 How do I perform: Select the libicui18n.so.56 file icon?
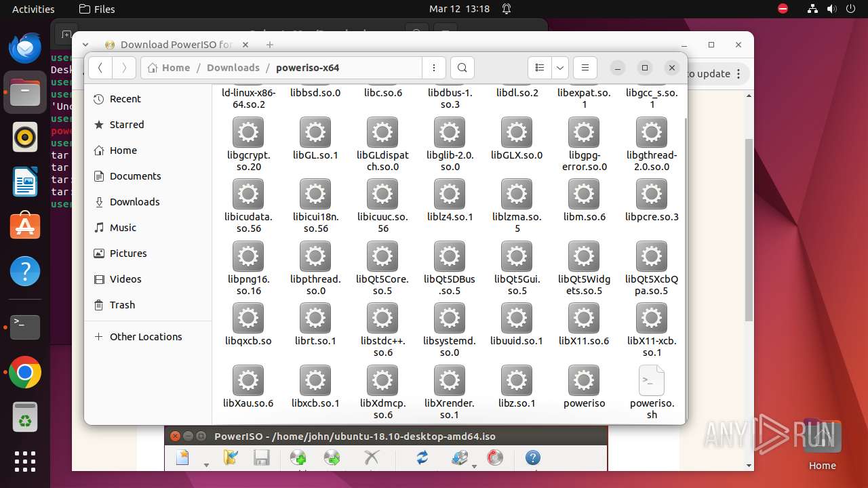point(315,194)
